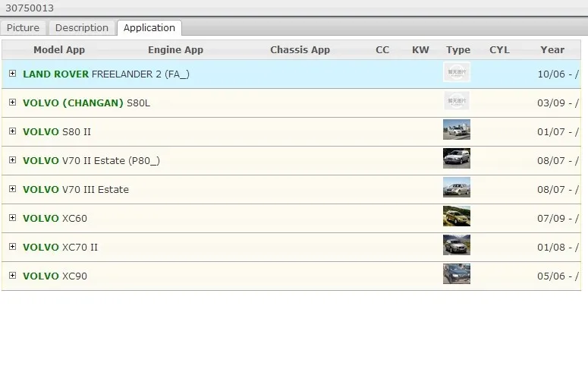This screenshot has height=382, width=588.
Task: Expand the VOLVO V70 II Estate row
Action: [12, 160]
